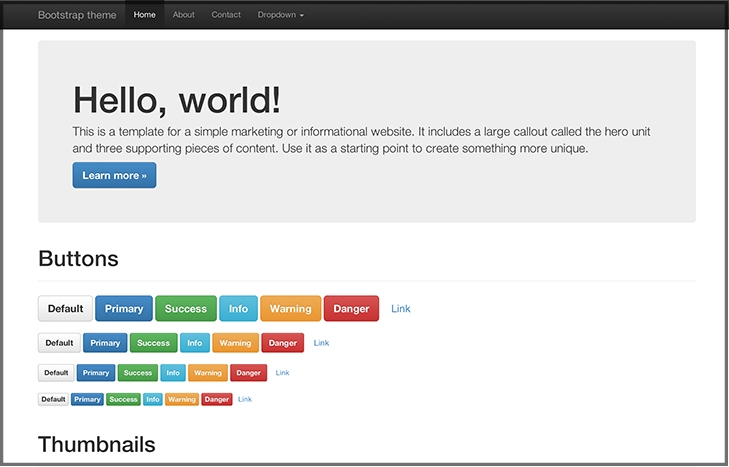Click the large blue Primary button

click(x=124, y=309)
